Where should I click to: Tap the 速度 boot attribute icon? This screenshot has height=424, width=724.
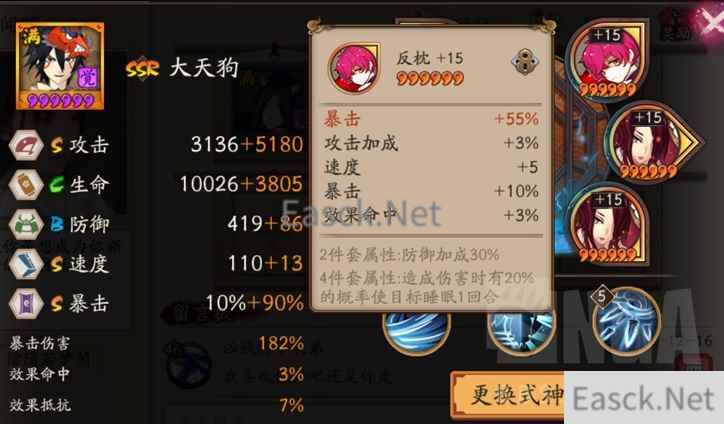[x=27, y=264]
